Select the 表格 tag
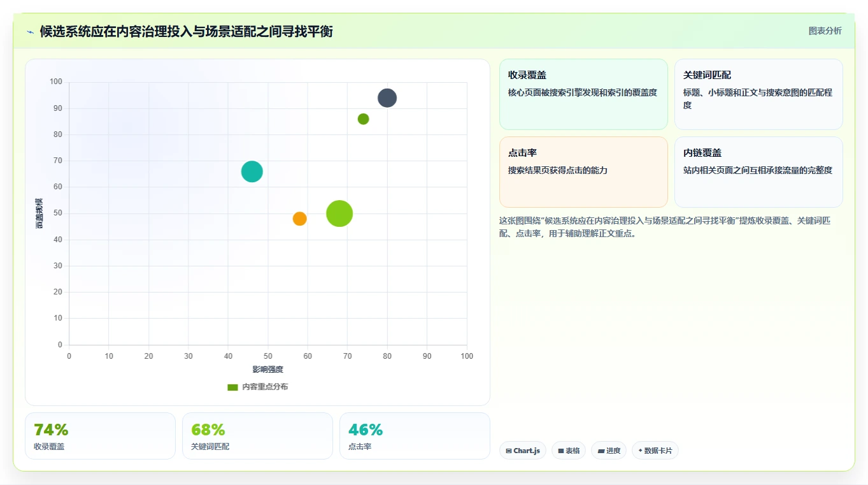This screenshot has width=868, height=485. (x=569, y=451)
